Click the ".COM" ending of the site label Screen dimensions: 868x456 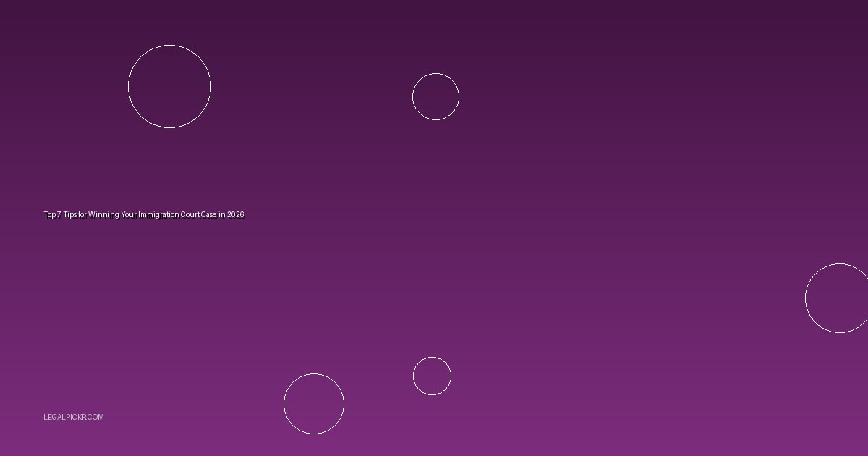coord(95,417)
